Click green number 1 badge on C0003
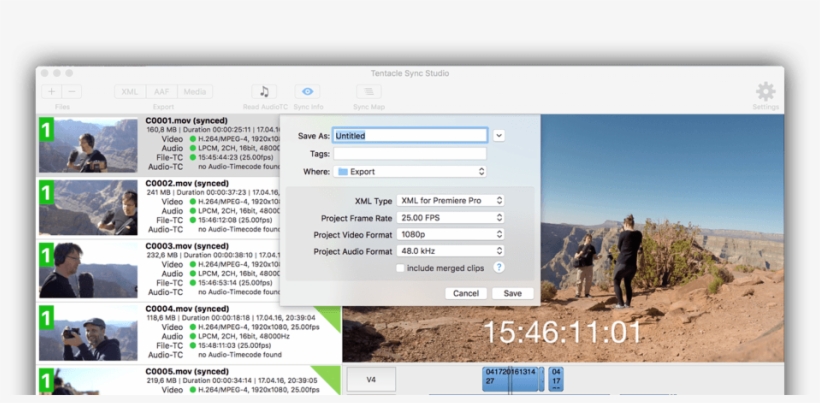Image resolution: width=820 pixels, height=403 pixels. 47,255
